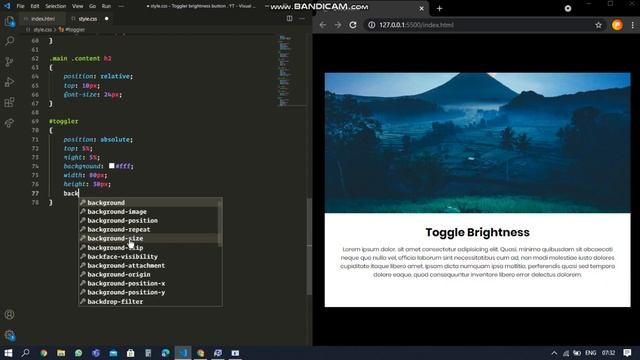Open the Edit menu
This screenshot has height=360, width=640.
pyautogui.click(x=35, y=6)
